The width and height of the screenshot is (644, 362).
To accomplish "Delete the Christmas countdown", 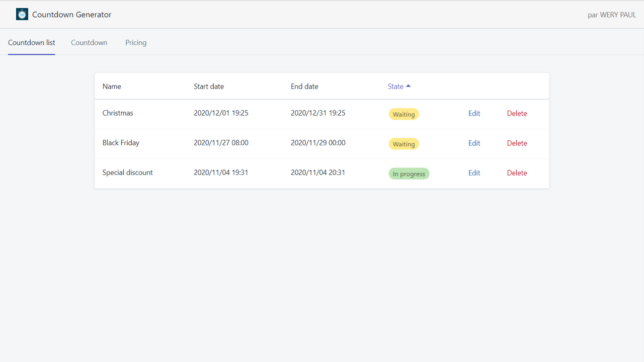I will 517,114.
